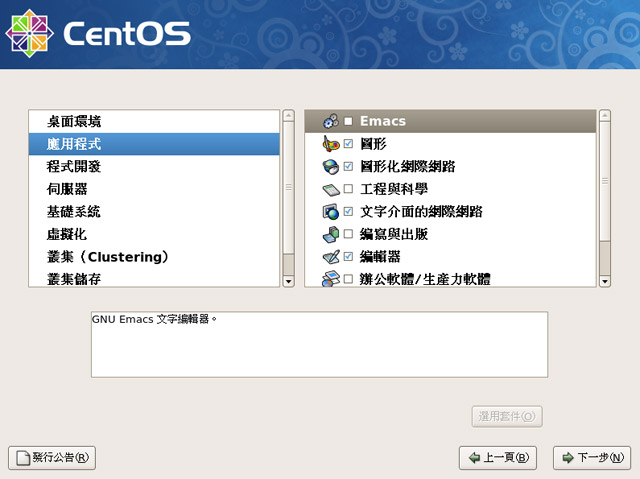Click the 編輯器 package label
The image size is (640, 479).
(x=380, y=257)
